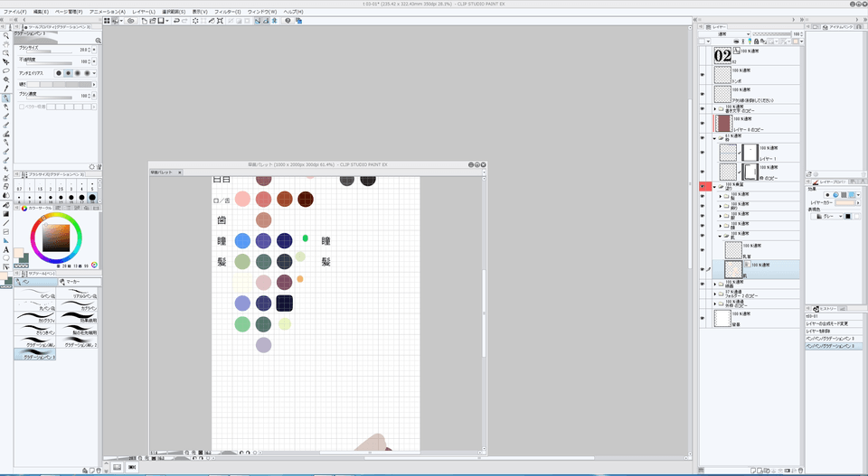The width and height of the screenshot is (868, 476).
Task: Pick the eyedropper tool
Action: point(6,89)
